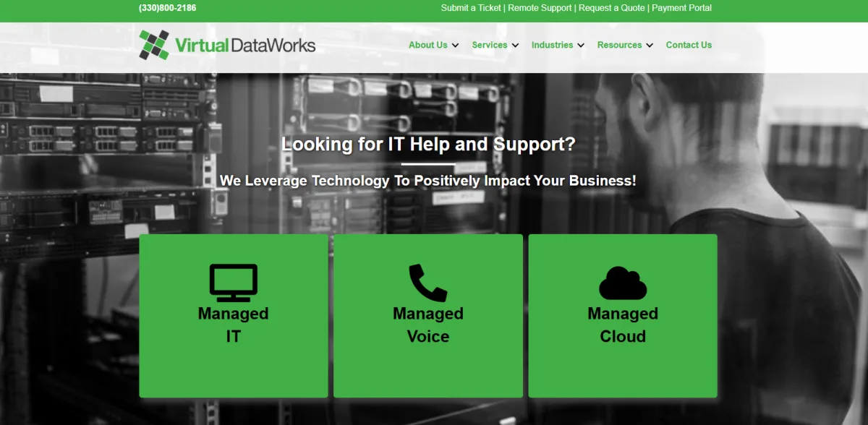The image size is (868, 425).
Task: Click the phone handset icon on Managed Voice
Action: click(428, 283)
